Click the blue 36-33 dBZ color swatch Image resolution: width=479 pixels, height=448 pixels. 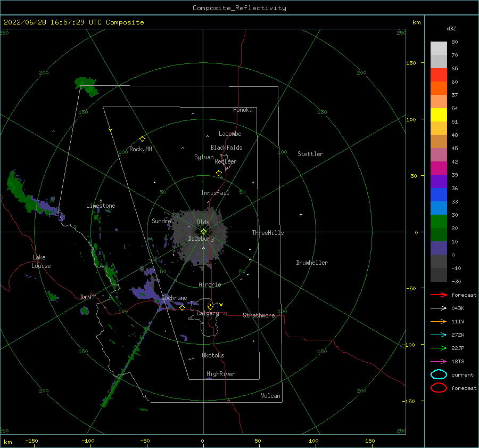pyautogui.click(x=439, y=195)
